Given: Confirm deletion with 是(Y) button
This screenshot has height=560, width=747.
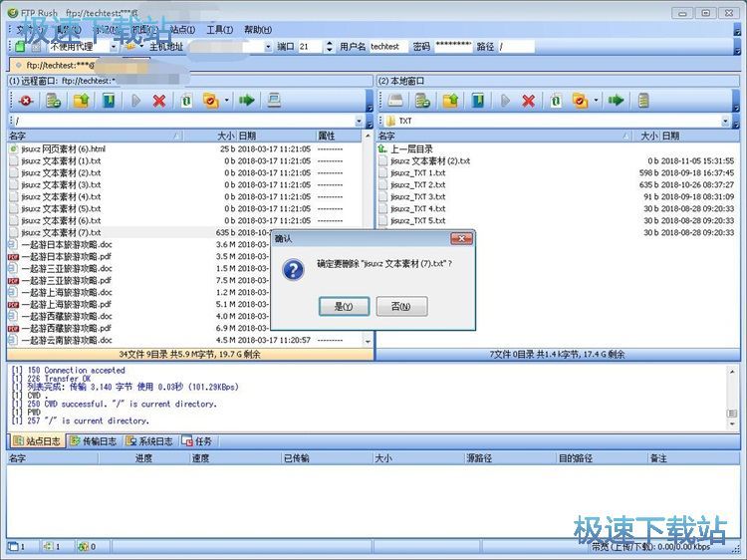Looking at the screenshot, I should pos(344,306).
